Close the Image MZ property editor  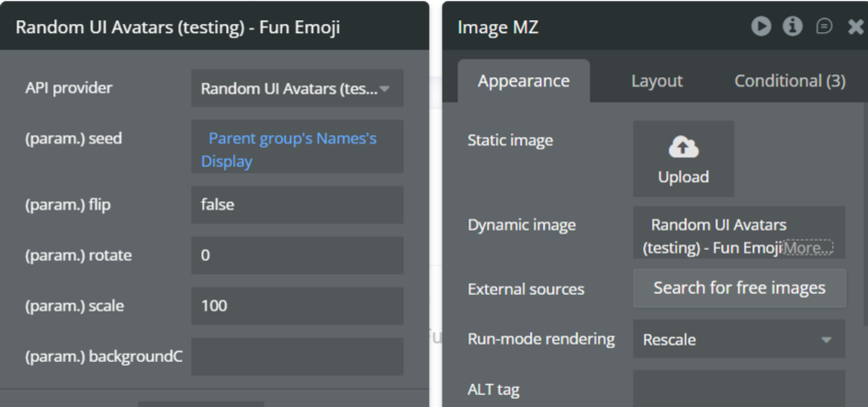(x=856, y=27)
